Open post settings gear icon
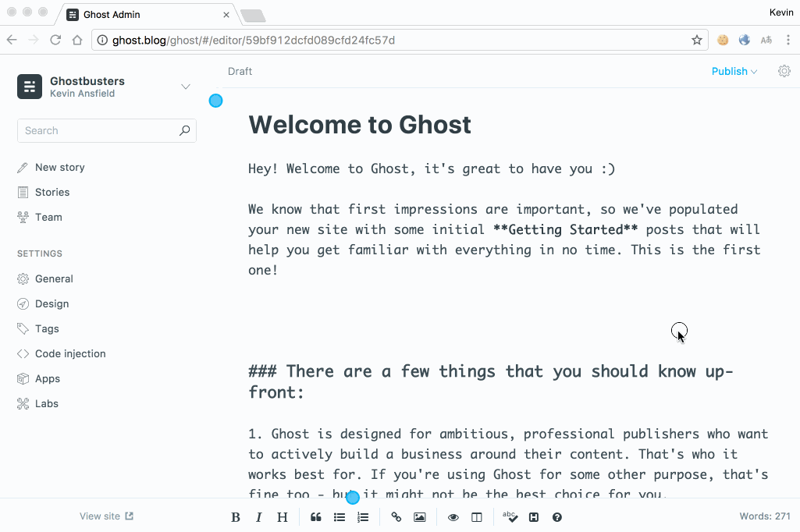800x532 pixels. pos(784,71)
